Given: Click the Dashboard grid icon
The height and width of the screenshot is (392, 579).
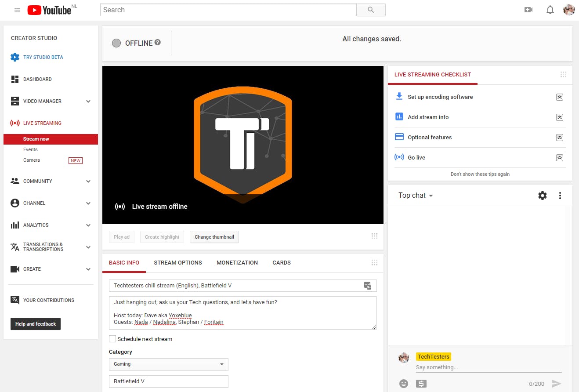Looking at the screenshot, I should pos(15,79).
